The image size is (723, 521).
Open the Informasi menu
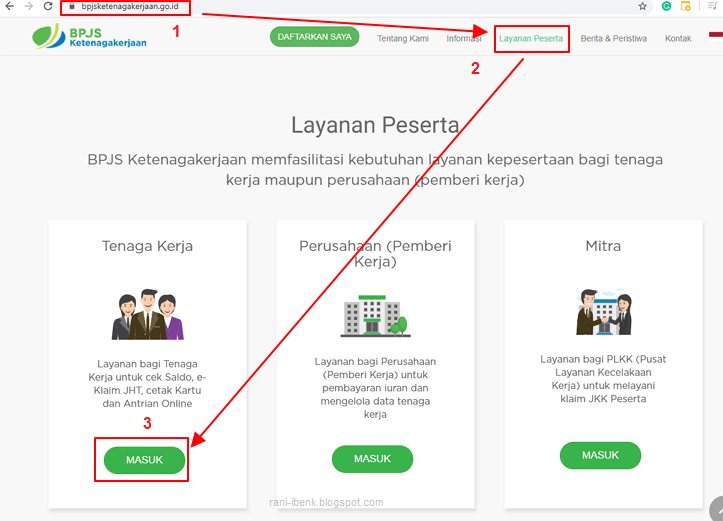click(463, 39)
